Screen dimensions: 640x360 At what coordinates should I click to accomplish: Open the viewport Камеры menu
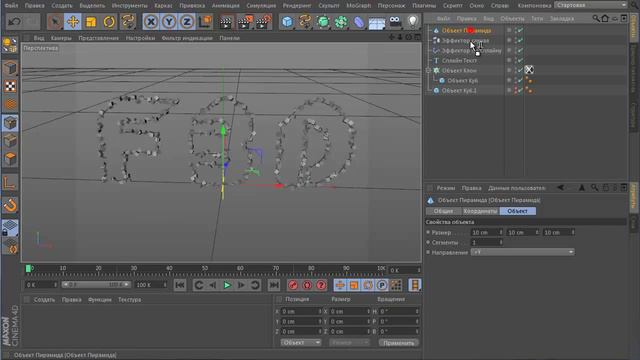(x=61, y=38)
